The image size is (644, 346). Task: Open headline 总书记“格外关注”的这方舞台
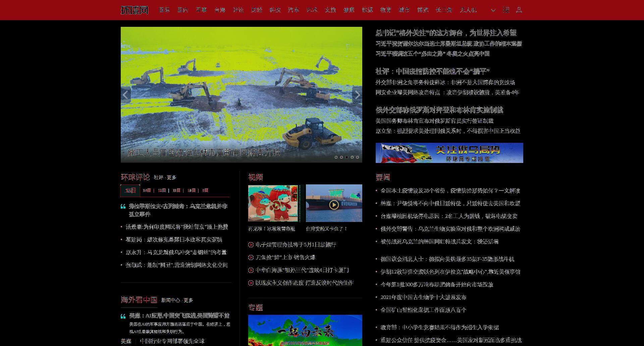tap(446, 33)
